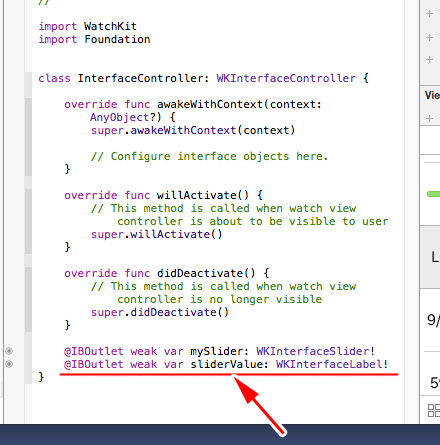Click the topmost plus icon in right panel

[430, 14]
